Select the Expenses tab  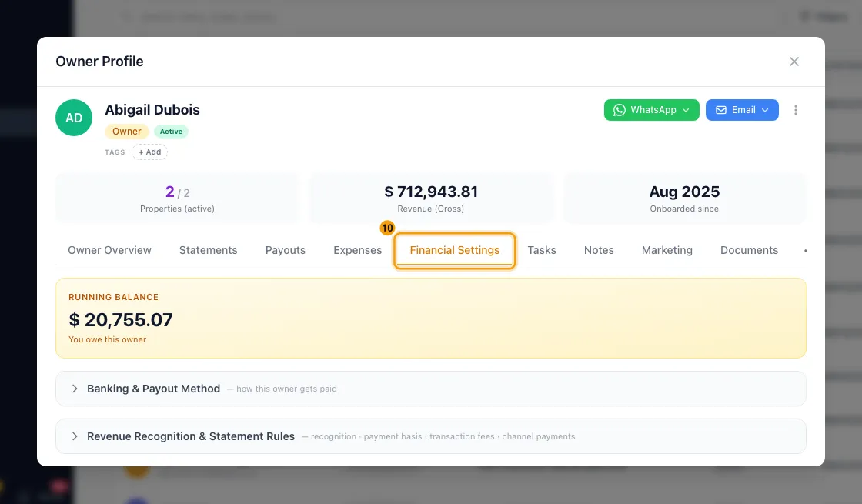[357, 250]
